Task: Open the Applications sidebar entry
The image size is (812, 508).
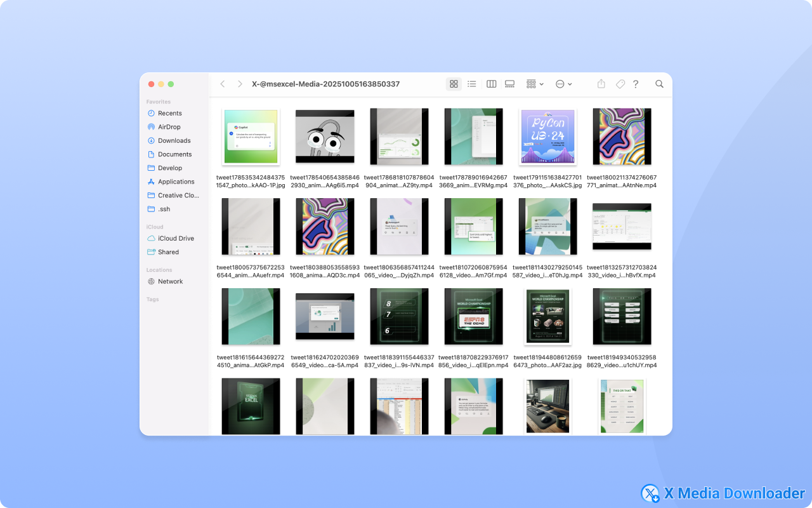Action: [178, 182]
